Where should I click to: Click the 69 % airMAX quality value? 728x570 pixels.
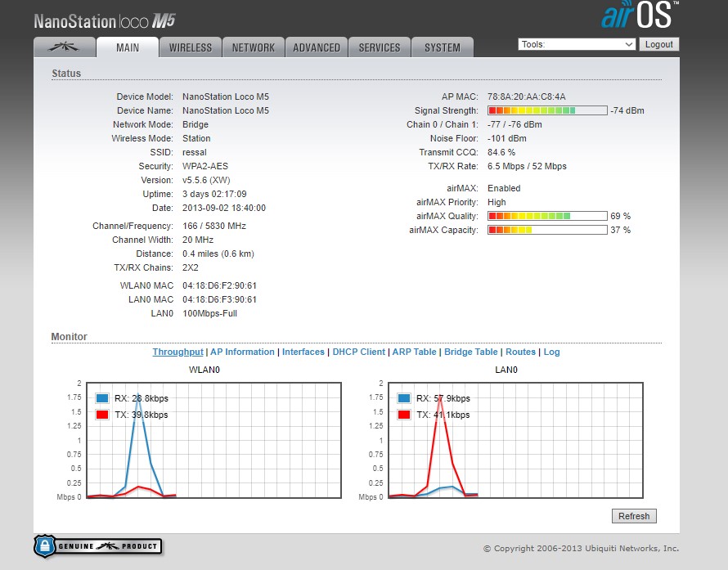621,216
